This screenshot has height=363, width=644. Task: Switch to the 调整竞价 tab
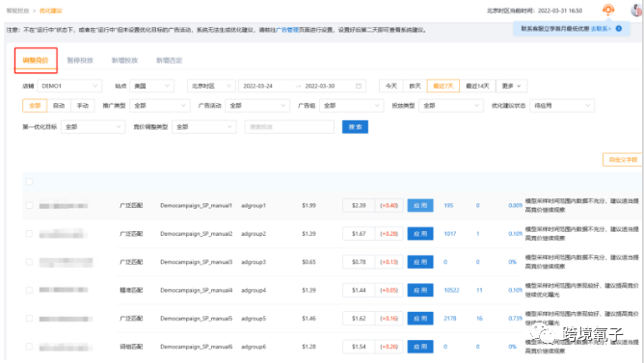click(36, 61)
